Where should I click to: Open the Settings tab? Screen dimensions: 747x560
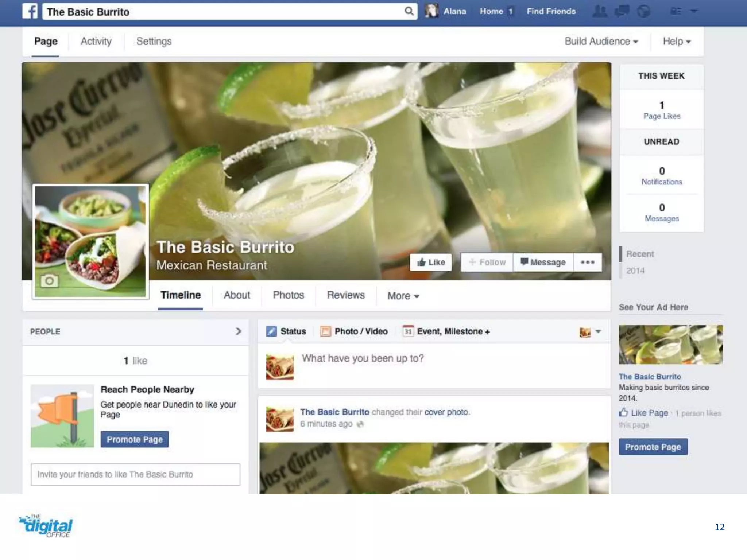coord(154,41)
